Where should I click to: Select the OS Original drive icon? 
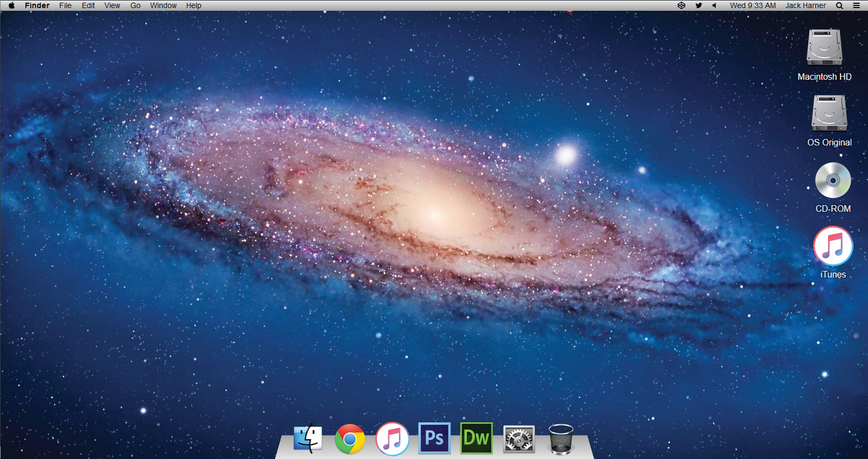pos(830,114)
